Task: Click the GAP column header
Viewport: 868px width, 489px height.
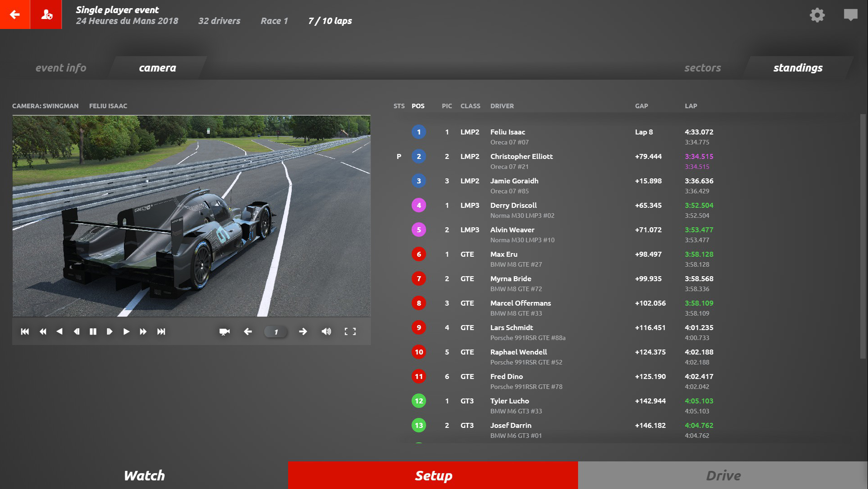Action: [x=641, y=106]
